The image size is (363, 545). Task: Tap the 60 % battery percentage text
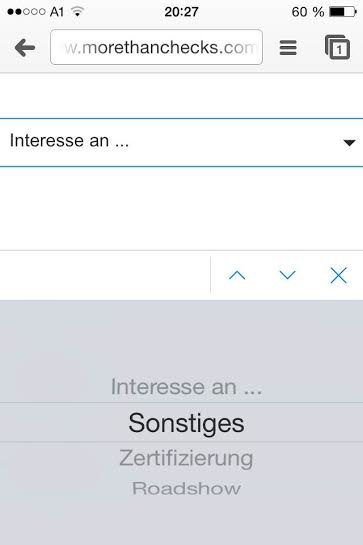click(x=308, y=12)
